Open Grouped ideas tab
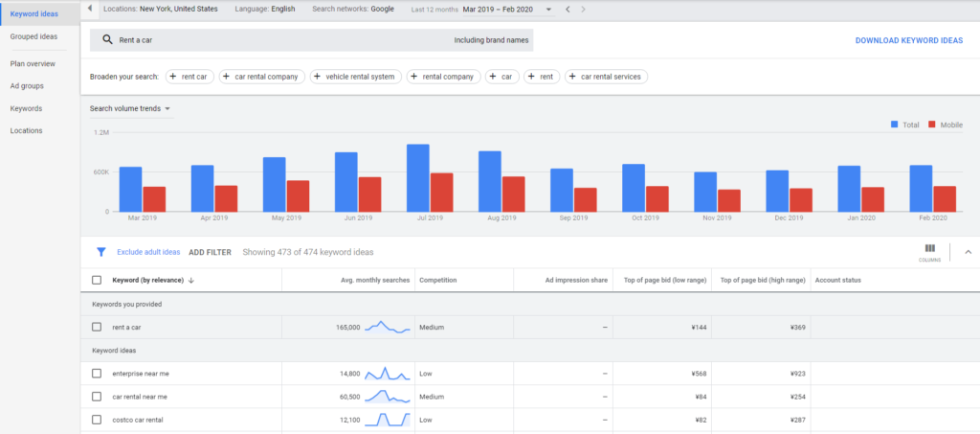 (33, 37)
